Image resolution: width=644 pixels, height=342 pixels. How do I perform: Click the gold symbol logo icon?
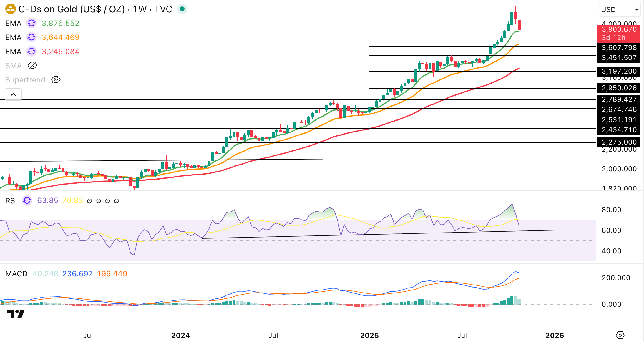[10, 9]
